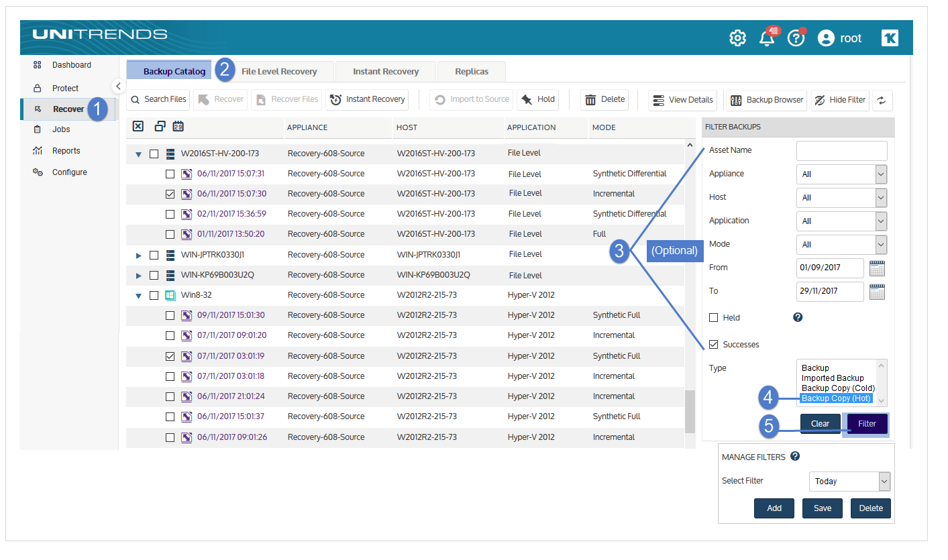Collapse the W2016ST-HV-200-173 tree row
The width and height of the screenshot is (948, 560).
coord(138,154)
